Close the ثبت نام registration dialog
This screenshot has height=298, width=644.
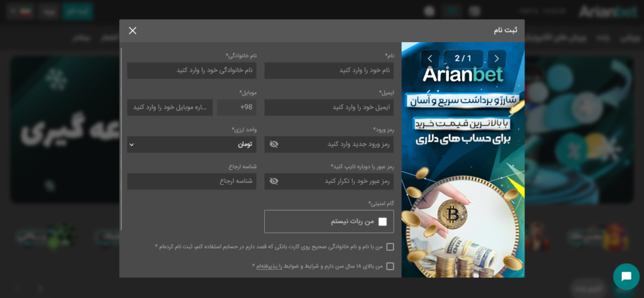[132, 31]
